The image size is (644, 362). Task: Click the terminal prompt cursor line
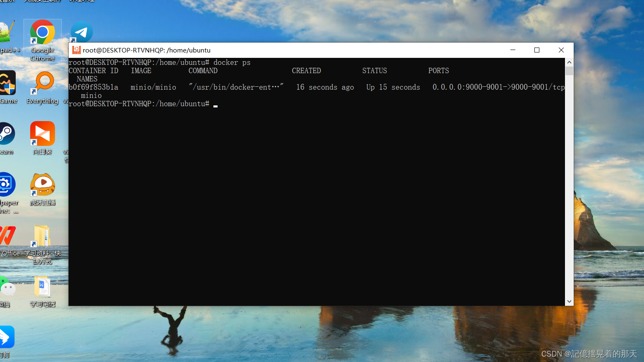[x=143, y=104]
